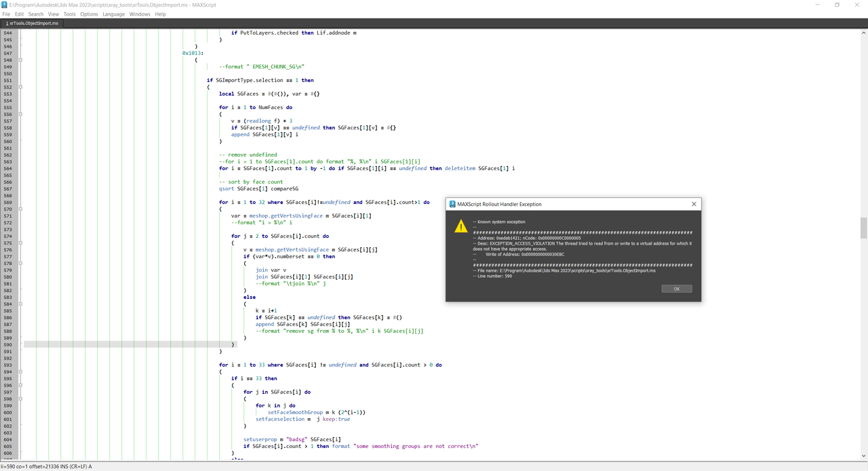Click '--format " EMESH_CHUNK_SG\n"' comment line
The width and height of the screenshot is (868, 471).
coord(262,66)
